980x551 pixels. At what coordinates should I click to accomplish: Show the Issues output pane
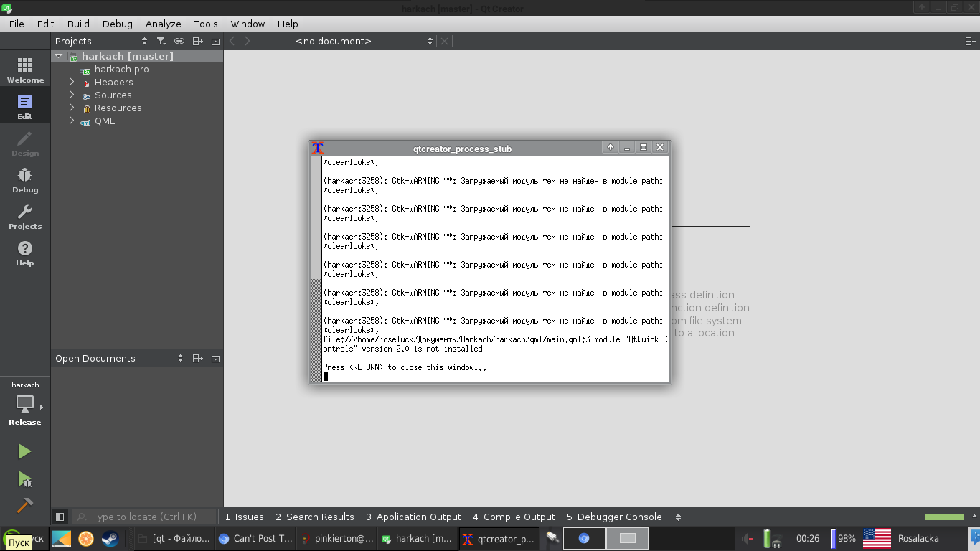point(244,517)
